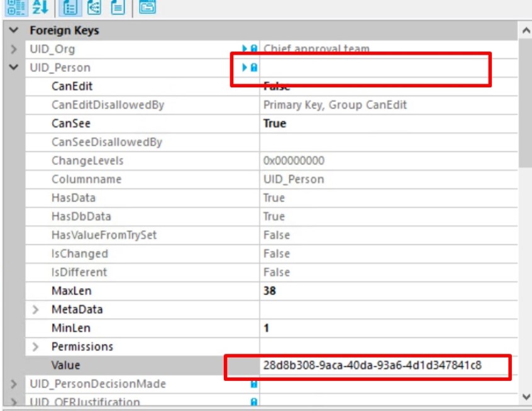Image resolution: width=532 pixels, height=411 pixels.
Task: Click the lock icon in UID_PersonDecisionMade row
Action: tap(253, 384)
